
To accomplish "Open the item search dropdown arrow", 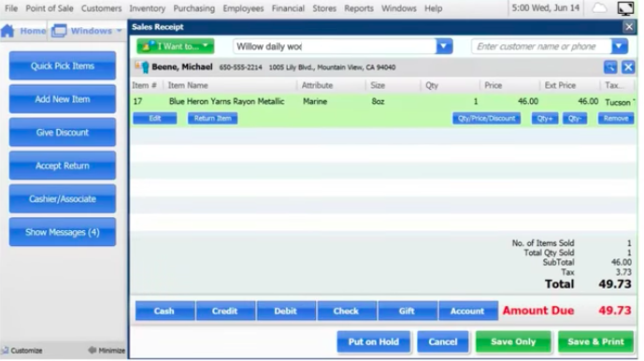I will tap(444, 47).
